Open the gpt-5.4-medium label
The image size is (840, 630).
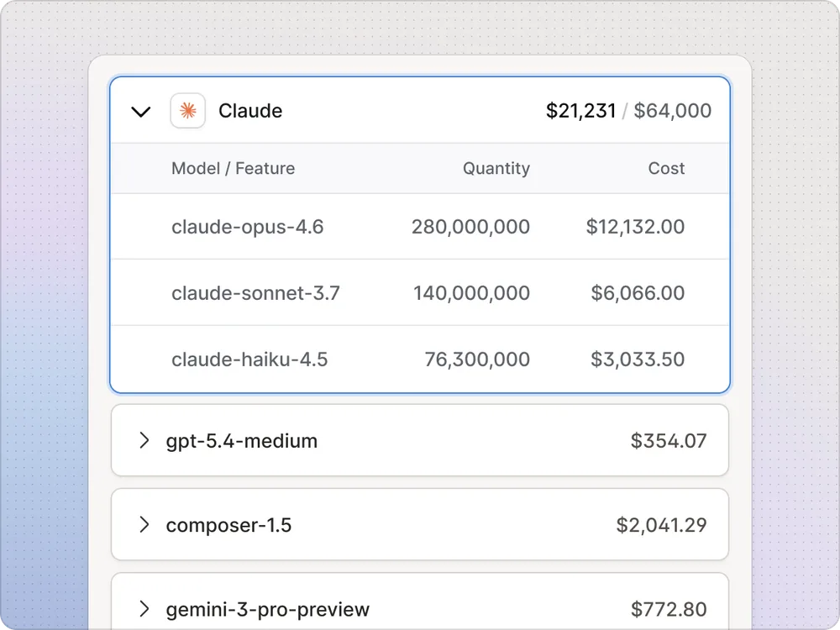242,441
